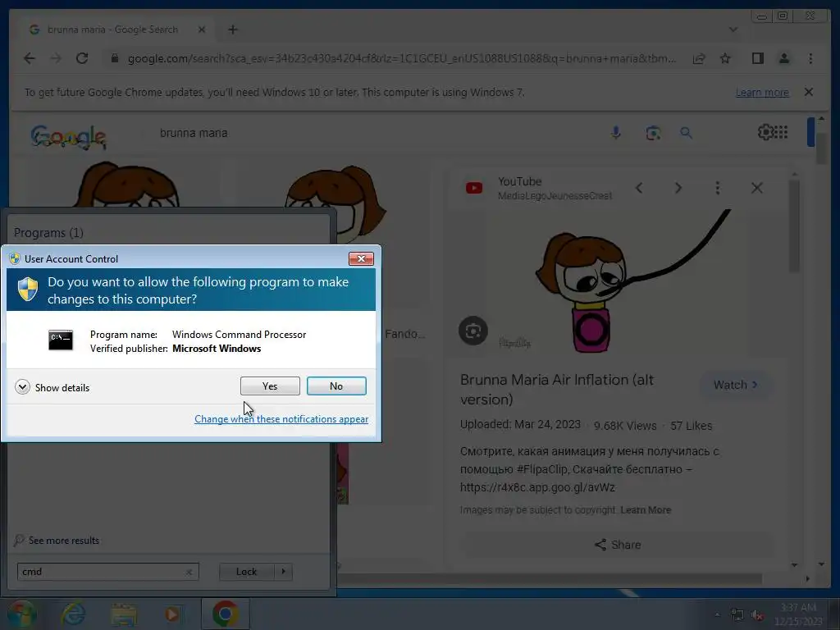Search by image with Google Lens icon
This screenshot has width=840, height=630.
point(652,133)
